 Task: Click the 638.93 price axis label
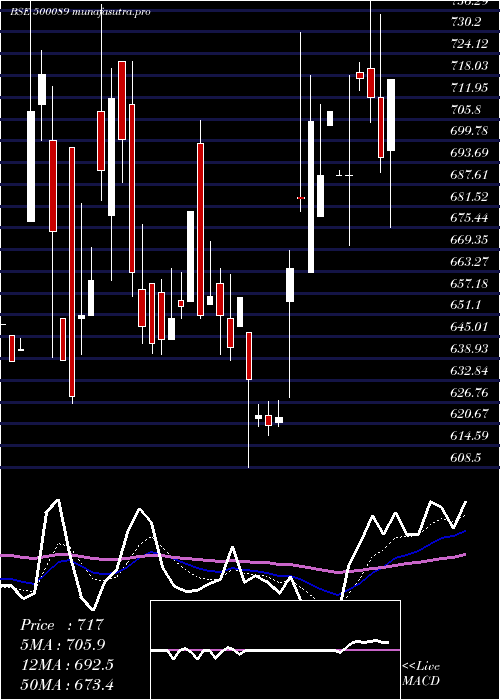(x=469, y=349)
